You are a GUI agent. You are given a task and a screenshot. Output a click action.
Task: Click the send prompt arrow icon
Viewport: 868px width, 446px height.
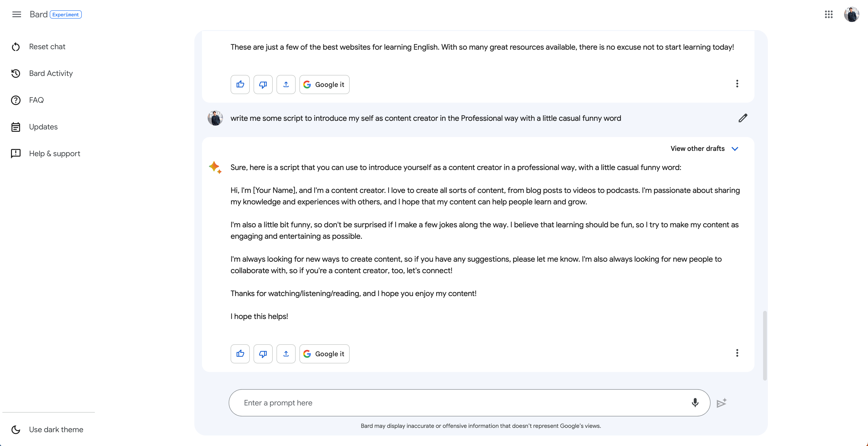pyautogui.click(x=722, y=403)
